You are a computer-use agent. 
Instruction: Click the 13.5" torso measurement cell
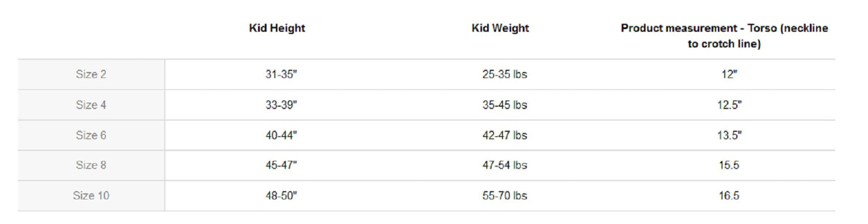[729, 135]
